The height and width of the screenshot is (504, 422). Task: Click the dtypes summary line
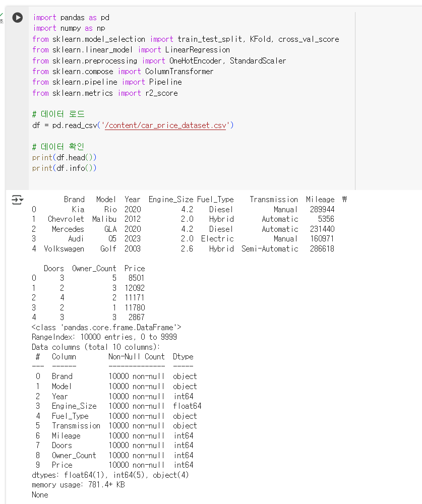(x=110, y=475)
